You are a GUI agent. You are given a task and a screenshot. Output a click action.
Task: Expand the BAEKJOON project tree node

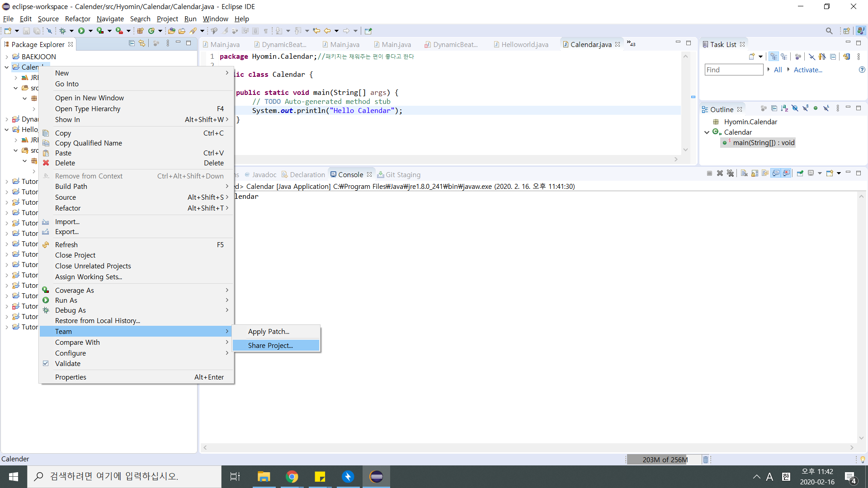pyautogui.click(x=7, y=57)
